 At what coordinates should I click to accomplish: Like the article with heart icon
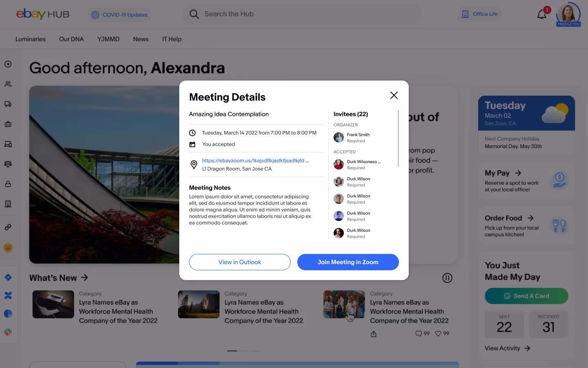click(438, 334)
